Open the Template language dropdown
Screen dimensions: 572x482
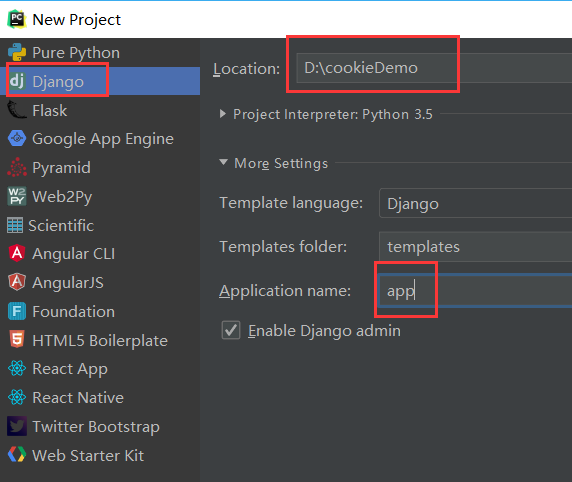tap(475, 203)
